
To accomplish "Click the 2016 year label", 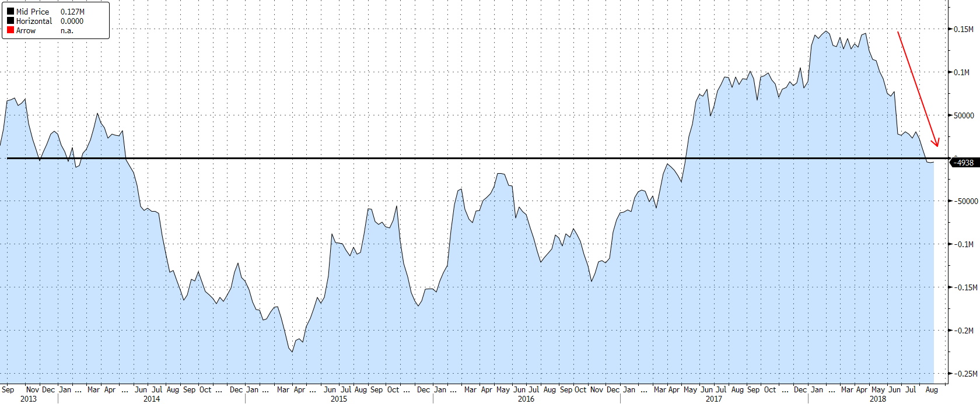I will coord(526,399).
